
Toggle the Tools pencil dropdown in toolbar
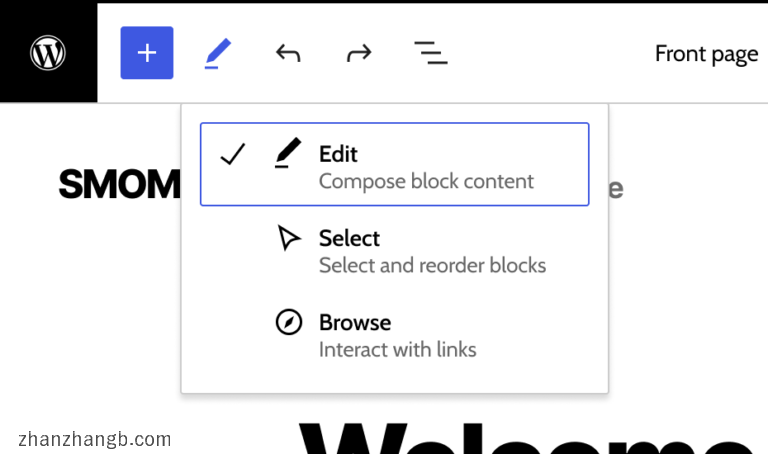[x=218, y=52]
